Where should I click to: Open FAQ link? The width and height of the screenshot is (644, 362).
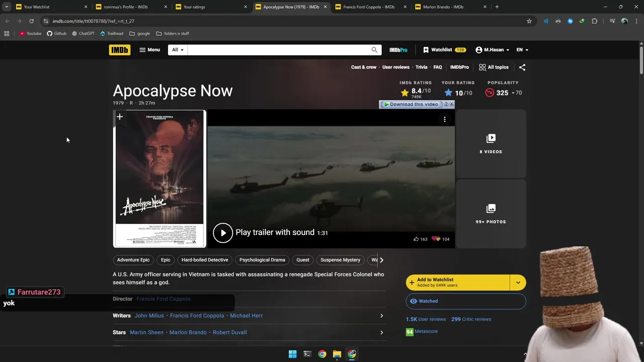pyautogui.click(x=438, y=67)
